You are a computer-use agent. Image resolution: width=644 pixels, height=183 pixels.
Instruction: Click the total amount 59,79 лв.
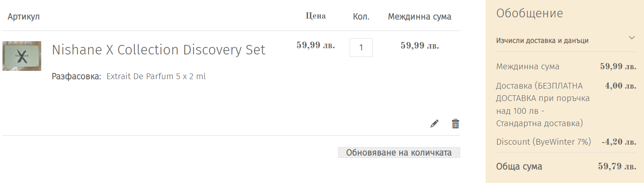click(x=617, y=167)
